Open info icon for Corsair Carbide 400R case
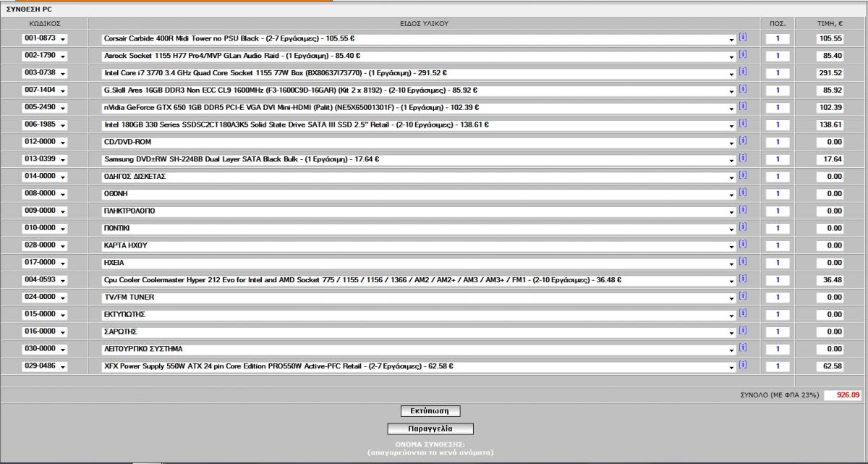 [743, 37]
